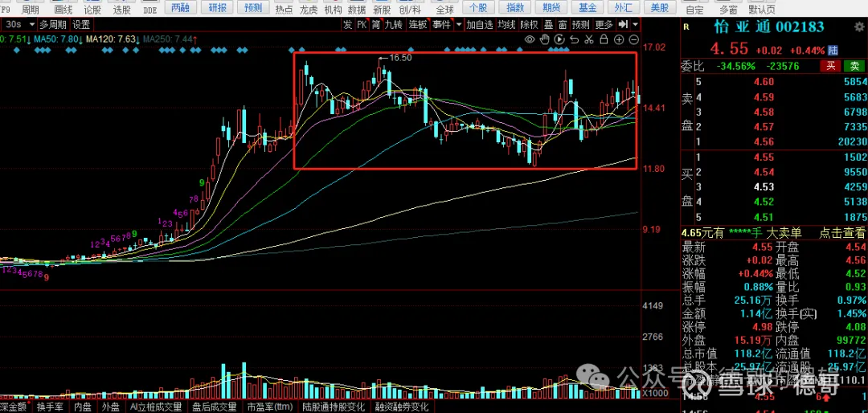
Task: Switch to the 指数 tab
Action: coord(515,7)
